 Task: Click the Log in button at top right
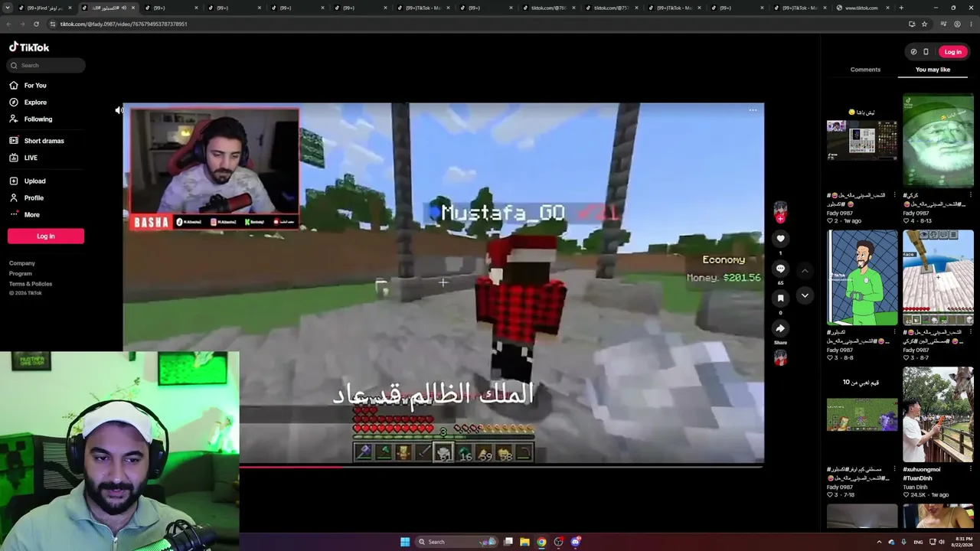tap(952, 52)
